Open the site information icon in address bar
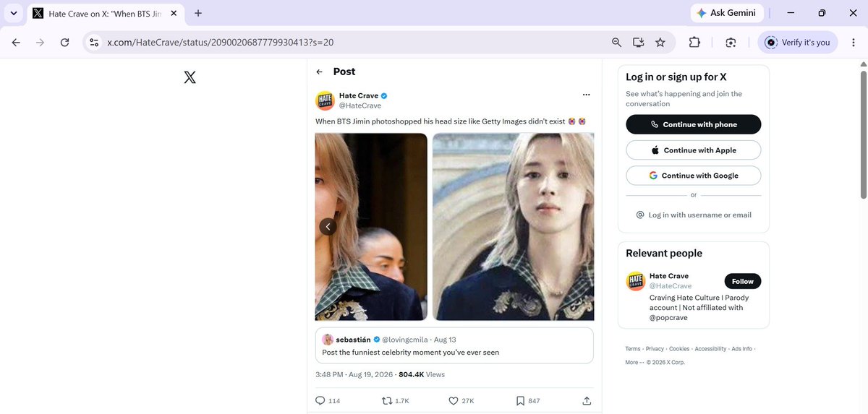Image resolution: width=868 pixels, height=414 pixels. point(93,43)
